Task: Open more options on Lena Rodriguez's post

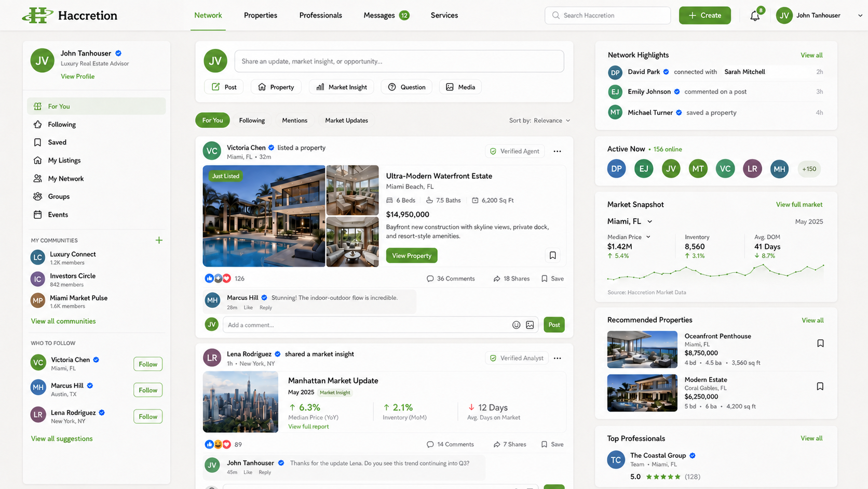Action: click(x=557, y=358)
